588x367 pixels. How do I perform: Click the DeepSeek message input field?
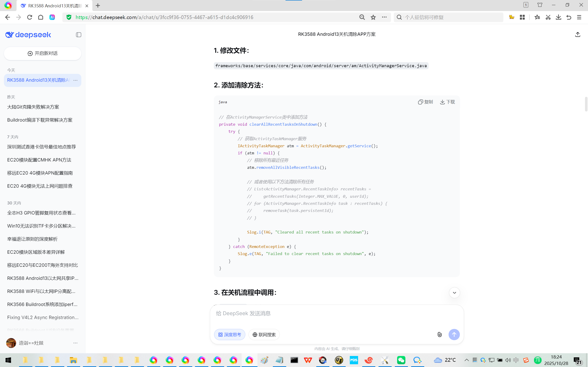click(336, 313)
